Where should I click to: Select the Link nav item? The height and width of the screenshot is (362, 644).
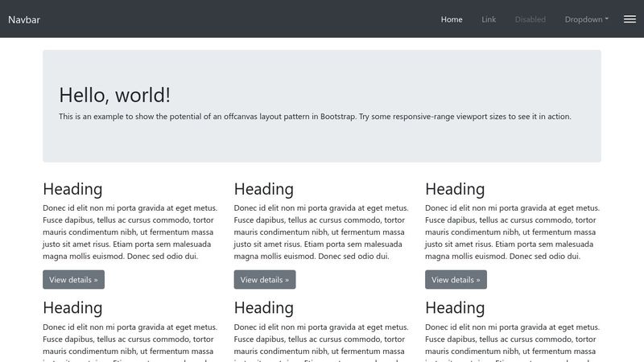tap(489, 19)
